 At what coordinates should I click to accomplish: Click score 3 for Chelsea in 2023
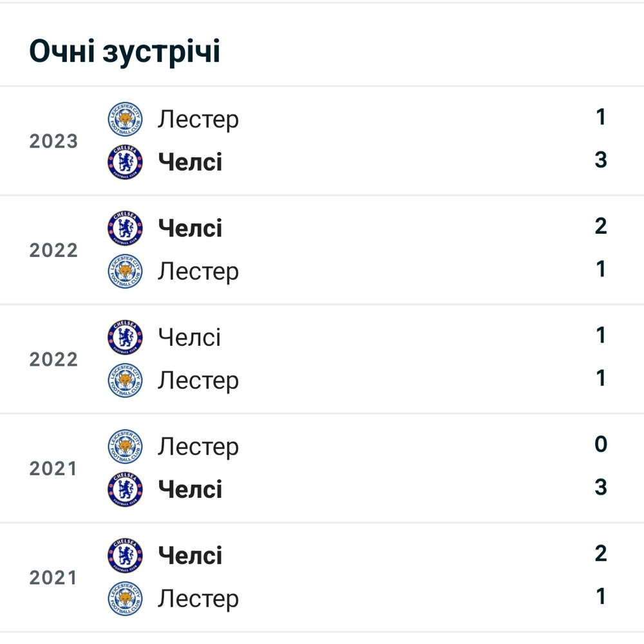pyautogui.click(x=601, y=159)
